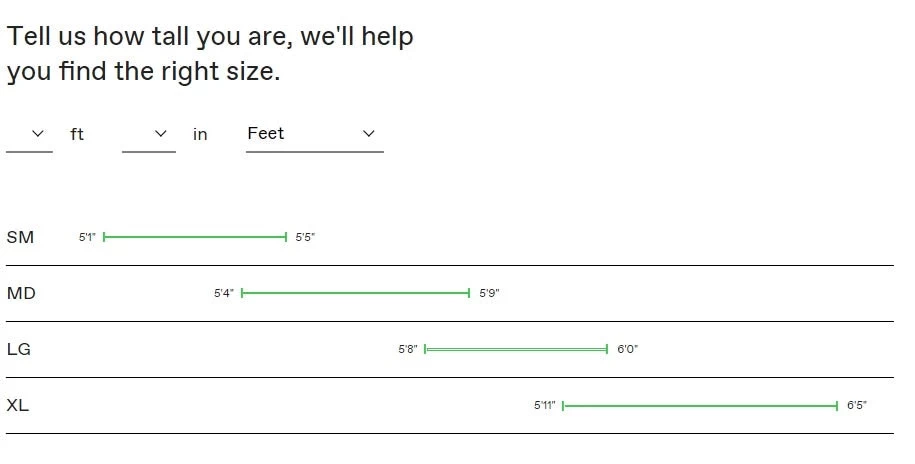The width and height of the screenshot is (915, 464).
Task: Select the XL size row label
Action: (18, 405)
